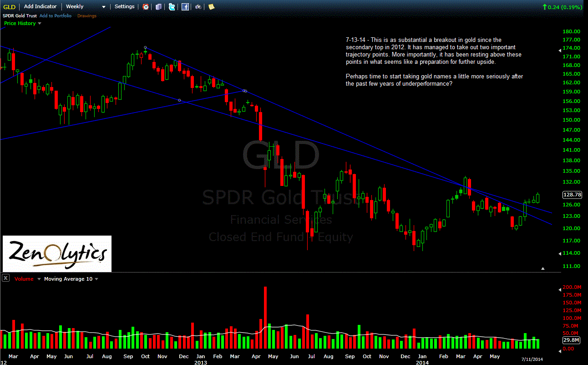Viewport: 588px width, 365px height.
Task: Click the left-pointing marker near 174.00
Action: pos(560,51)
